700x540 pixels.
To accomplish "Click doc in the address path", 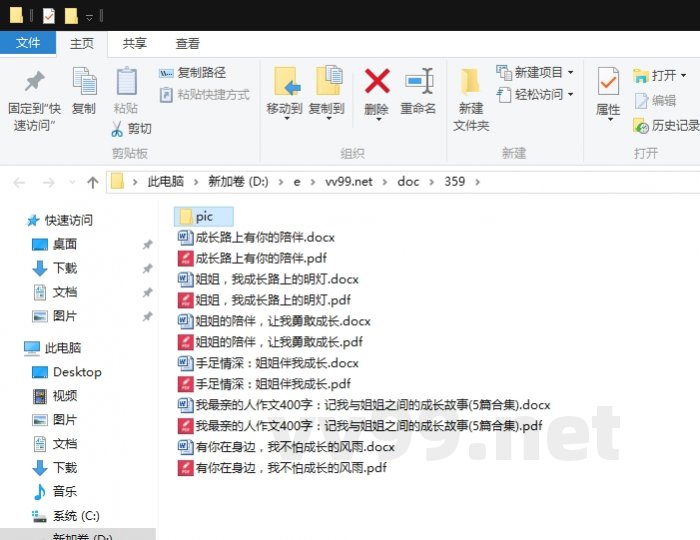I will (408, 182).
